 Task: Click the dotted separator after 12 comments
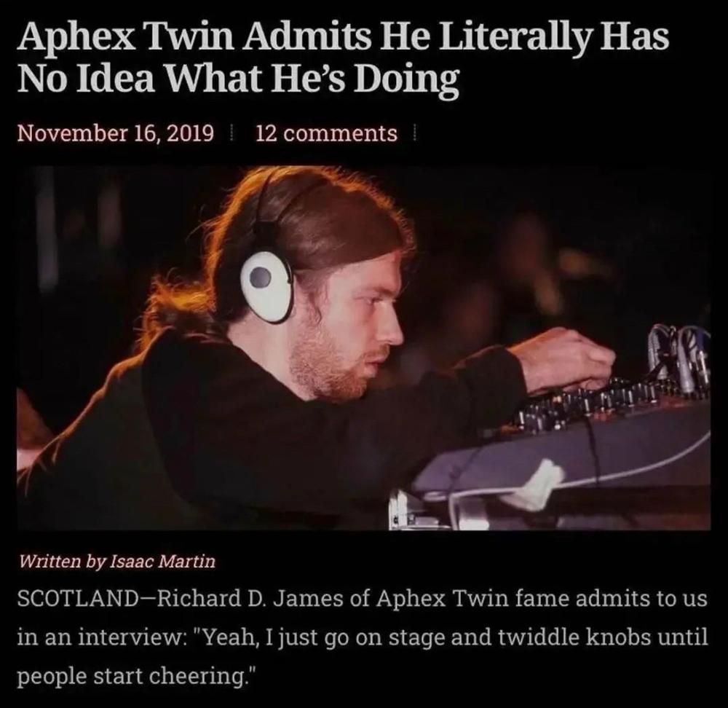point(414,133)
